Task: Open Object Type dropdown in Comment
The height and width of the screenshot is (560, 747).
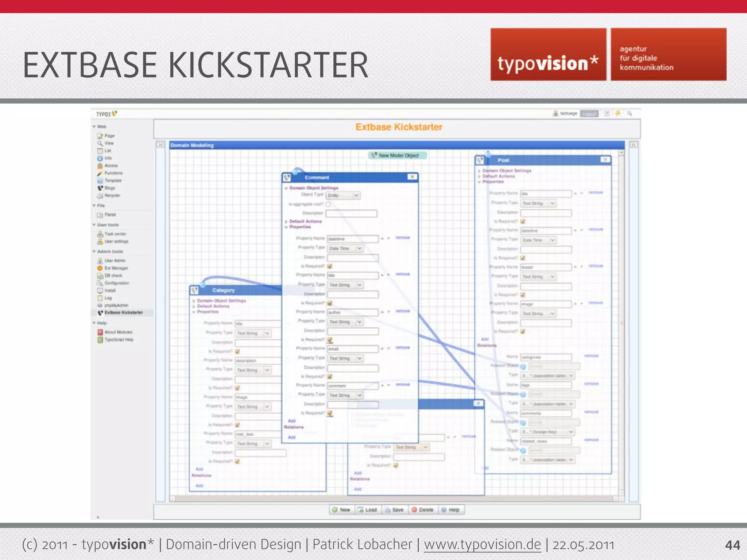Action: 343,195
